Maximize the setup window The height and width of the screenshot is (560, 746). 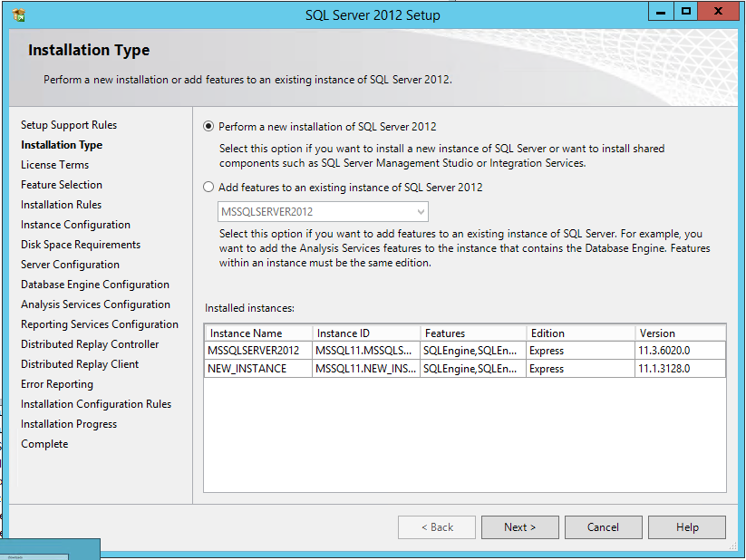(686, 12)
